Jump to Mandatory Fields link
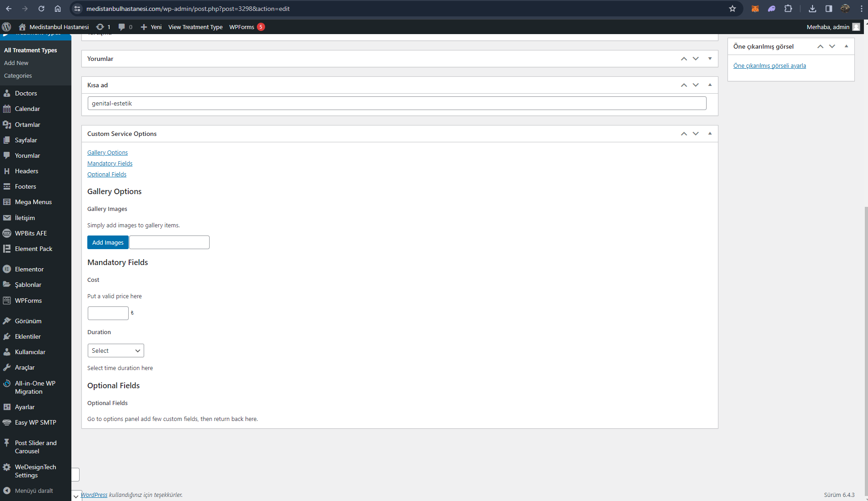Screen dimensions: 868x501 [110, 163]
